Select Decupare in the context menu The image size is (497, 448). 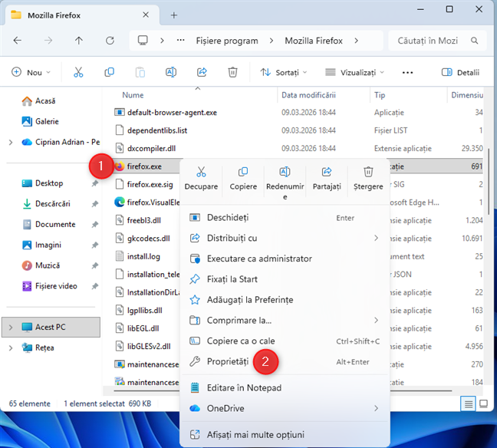pos(201,179)
